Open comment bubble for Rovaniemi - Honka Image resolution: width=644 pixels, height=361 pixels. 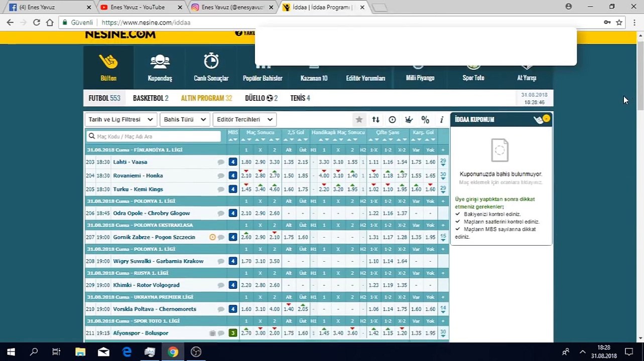[221, 175]
